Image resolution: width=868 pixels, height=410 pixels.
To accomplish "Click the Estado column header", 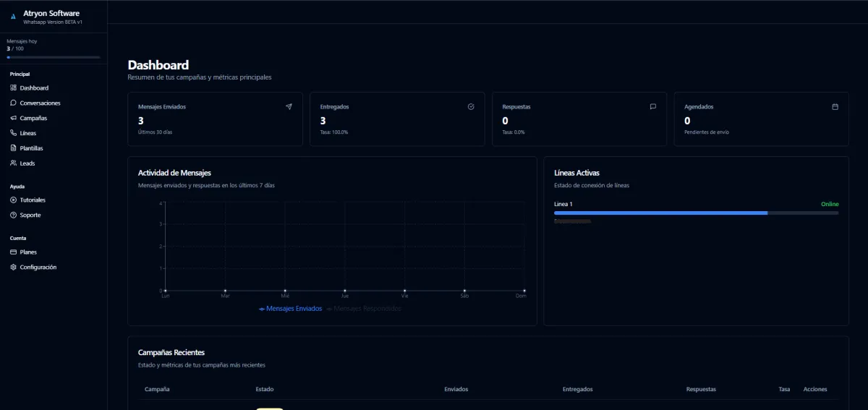I will (265, 390).
